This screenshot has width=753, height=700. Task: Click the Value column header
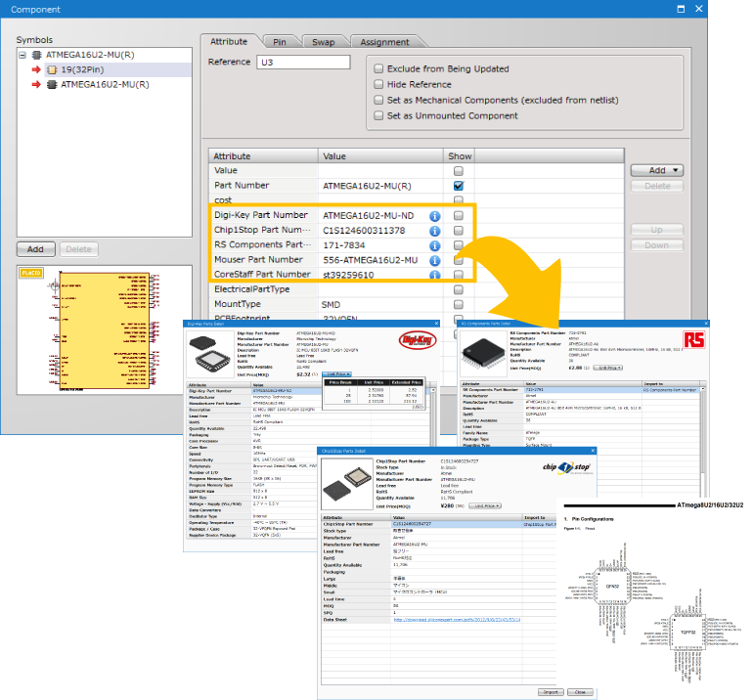tap(380, 156)
